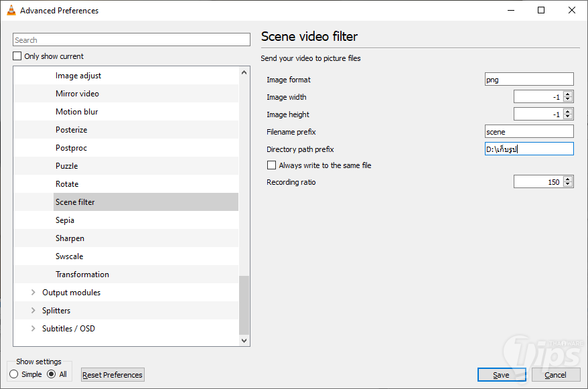Expand the Output modules tree node

33,293
